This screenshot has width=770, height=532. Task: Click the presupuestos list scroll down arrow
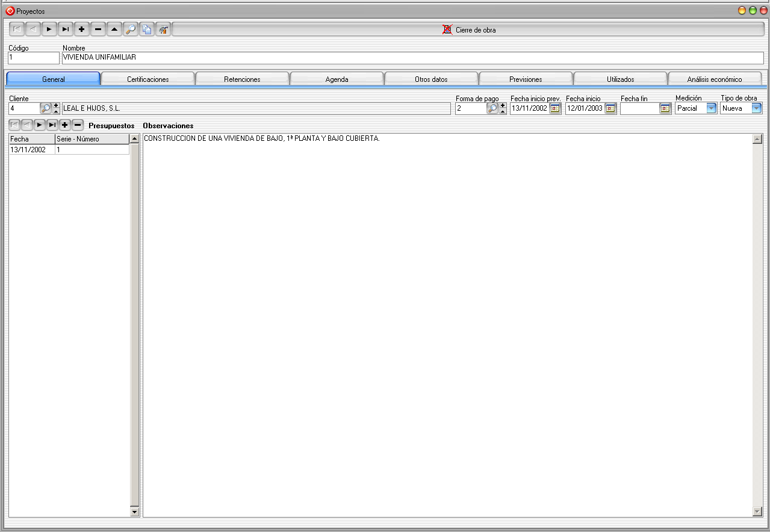[x=135, y=512]
